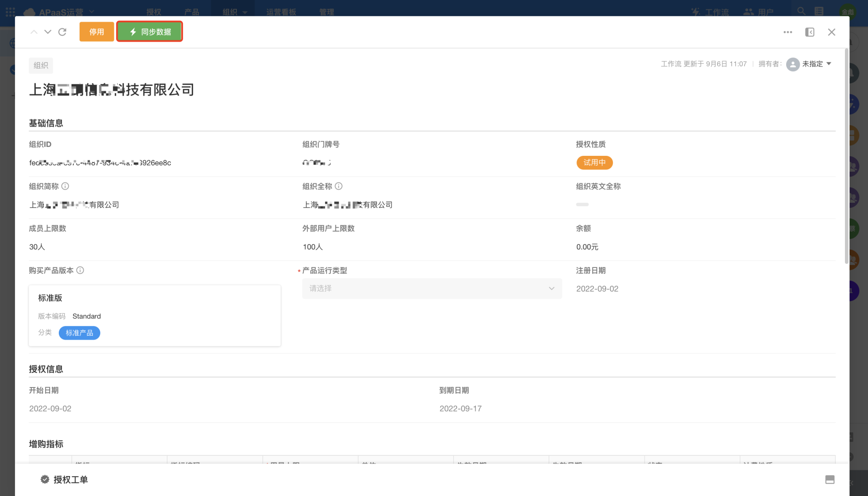Viewport: 868px width, 496px height.
Task: Click the 试用中 status badge
Action: [x=594, y=163]
